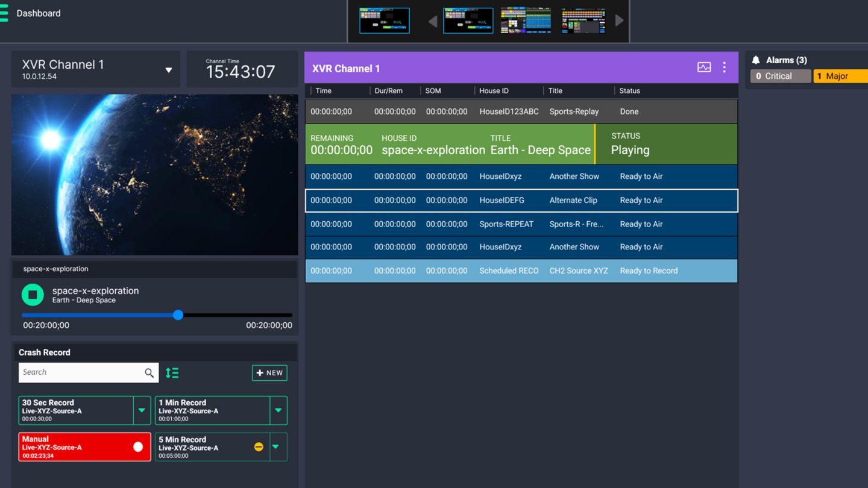Start the 30 Sec Record preset
Screen dimensions: 868x488
pyautogui.click(x=76, y=410)
